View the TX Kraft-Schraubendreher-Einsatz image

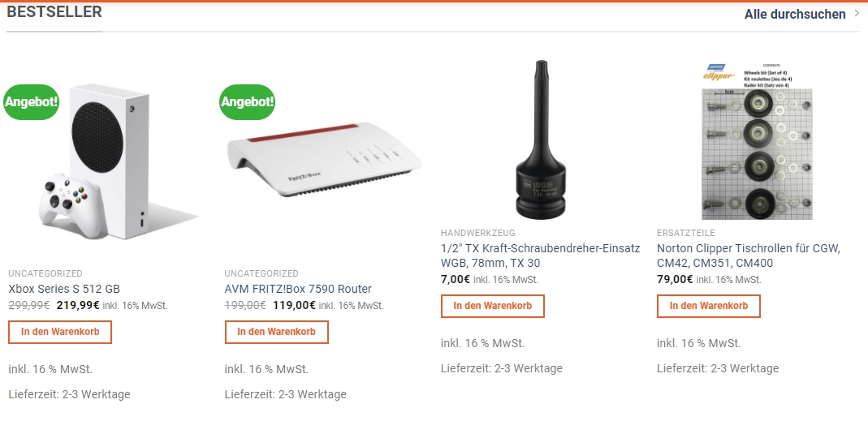click(x=541, y=138)
